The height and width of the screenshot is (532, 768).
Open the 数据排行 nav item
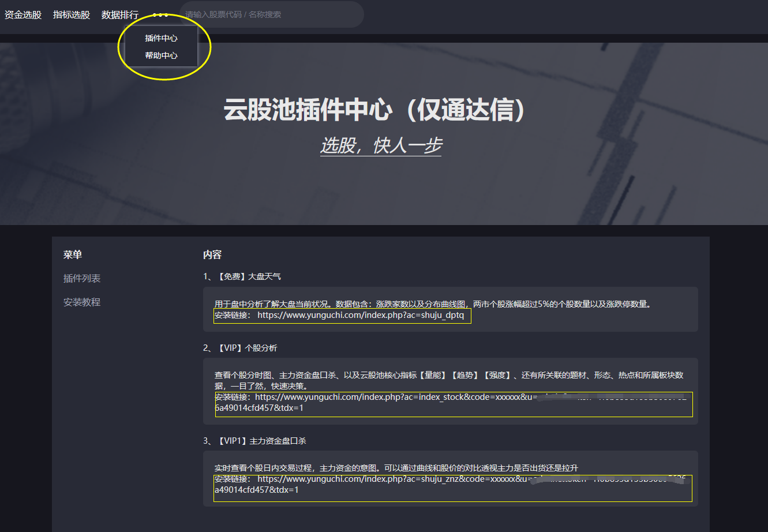120,15
